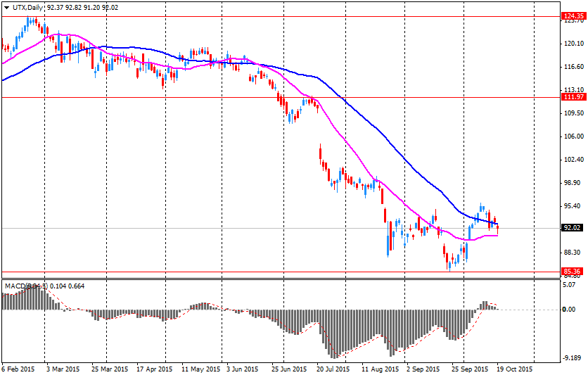Open the chart menu triangle beside UTX,Daily

pyautogui.click(x=7, y=8)
